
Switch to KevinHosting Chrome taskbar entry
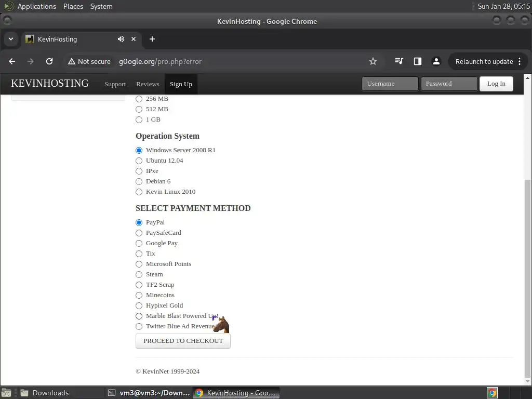[x=236, y=393]
